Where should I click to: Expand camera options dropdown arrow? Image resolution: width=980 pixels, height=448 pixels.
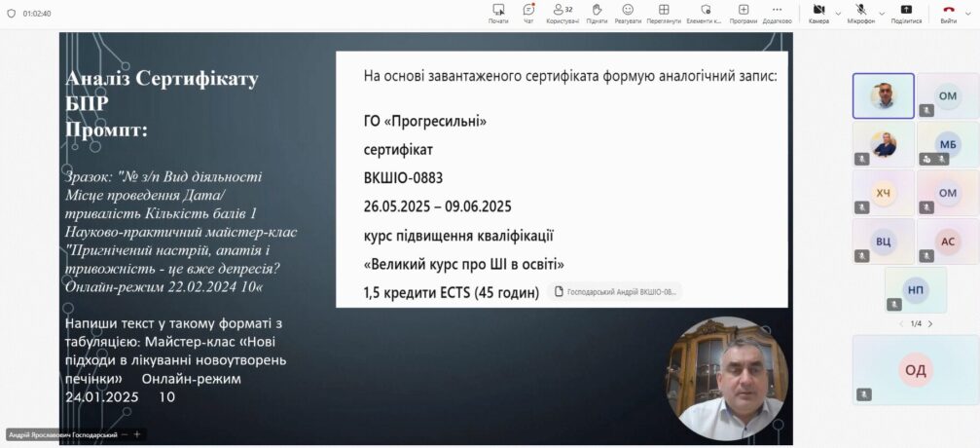[838, 13]
